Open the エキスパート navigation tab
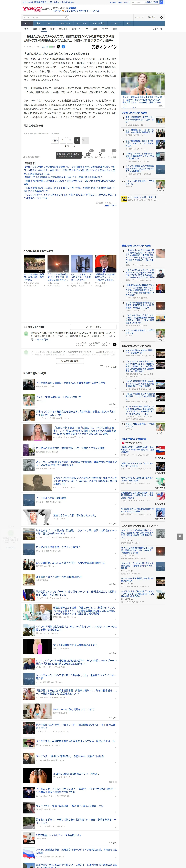Viewport: 186px width, 868px height. 64,23
